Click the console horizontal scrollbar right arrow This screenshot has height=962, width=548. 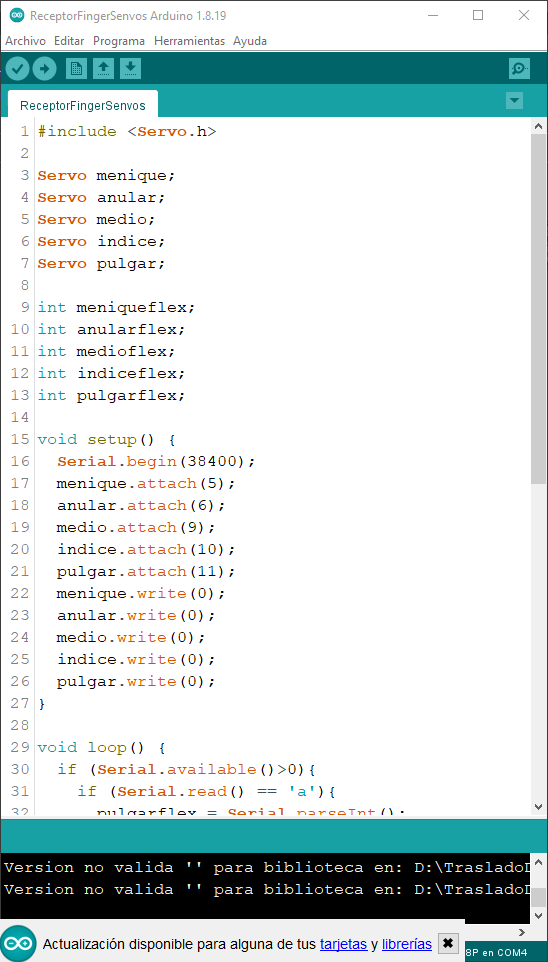click(522, 933)
